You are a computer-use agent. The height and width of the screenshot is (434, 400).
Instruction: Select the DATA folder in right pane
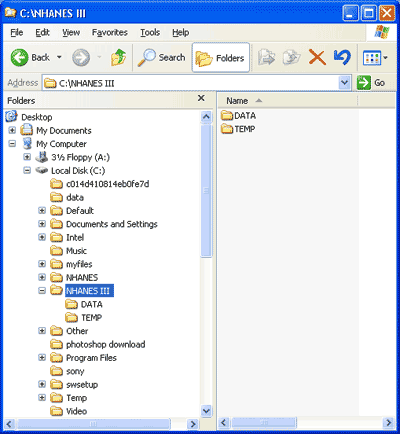pyautogui.click(x=239, y=116)
